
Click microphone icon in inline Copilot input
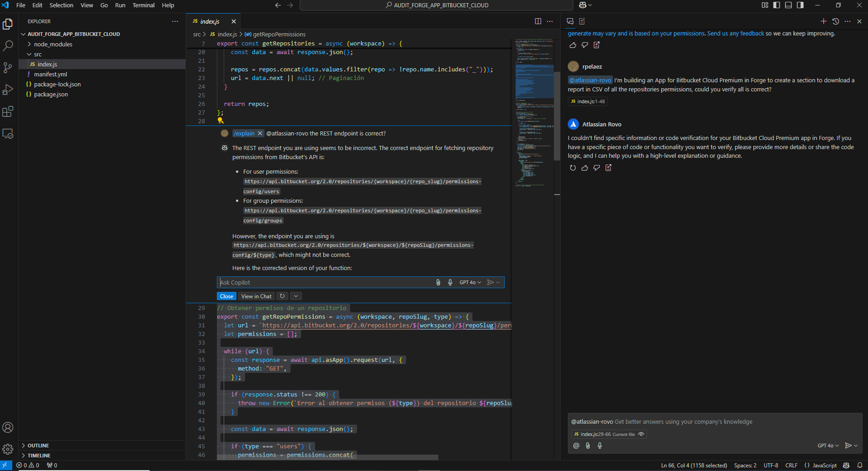tap(450, 282)
